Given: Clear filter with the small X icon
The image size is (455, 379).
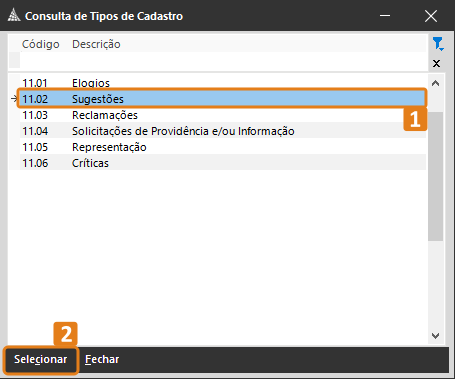Looking at the screenshot, I should click(x=436, y=63).
